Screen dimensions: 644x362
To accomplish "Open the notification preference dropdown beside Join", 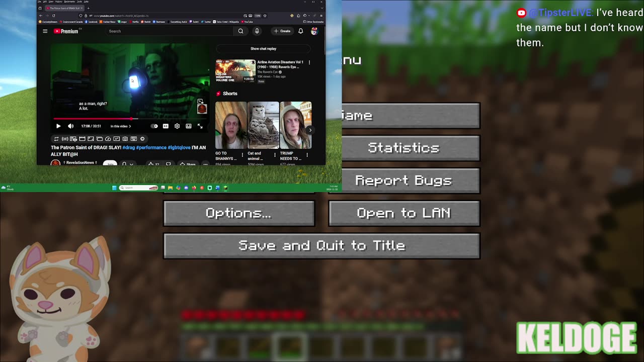I will [x=128, y=164].
